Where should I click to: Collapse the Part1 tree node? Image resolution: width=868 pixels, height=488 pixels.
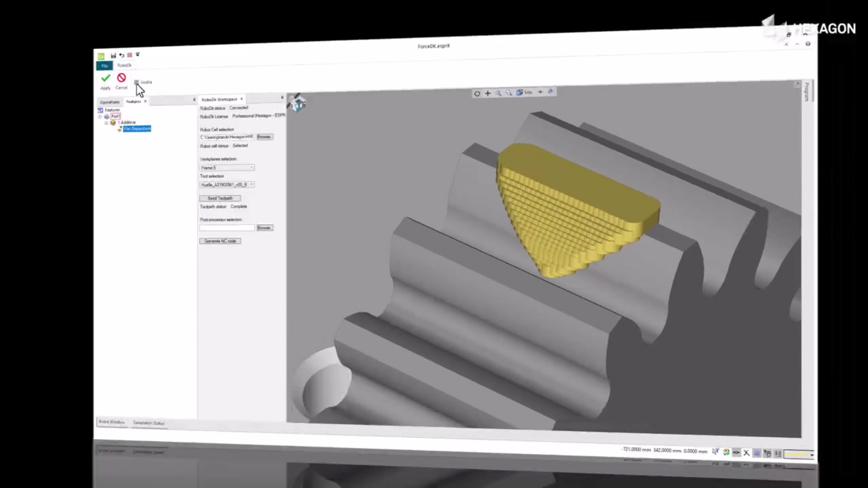[x=100, y=117]
